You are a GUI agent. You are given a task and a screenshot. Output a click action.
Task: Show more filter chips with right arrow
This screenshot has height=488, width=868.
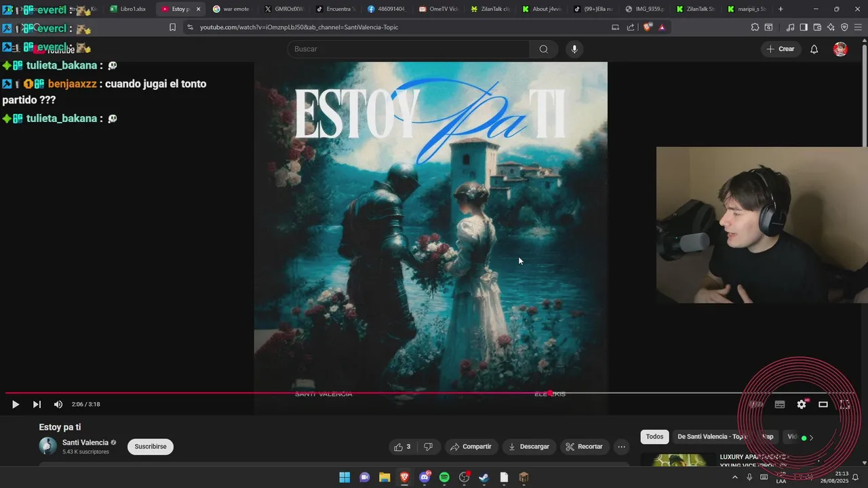point(811,438)
